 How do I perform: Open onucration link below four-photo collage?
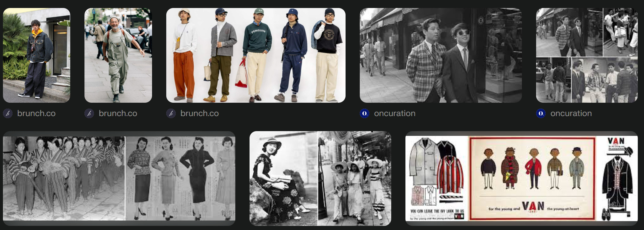571,113
